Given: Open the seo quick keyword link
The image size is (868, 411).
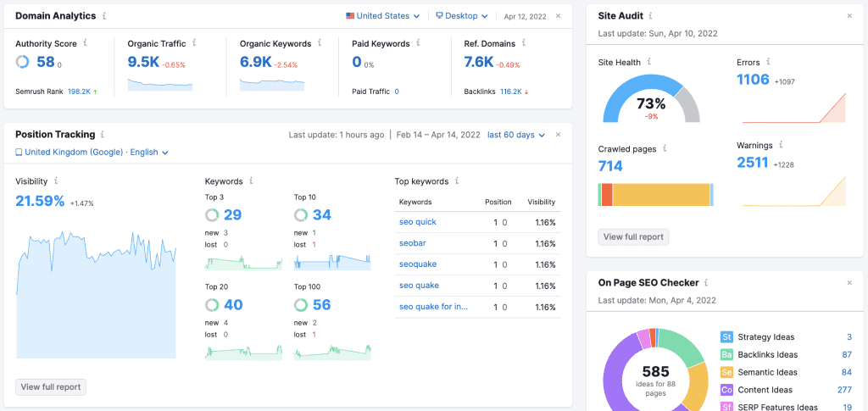Looking at the screenshot, I should (418, 222).
